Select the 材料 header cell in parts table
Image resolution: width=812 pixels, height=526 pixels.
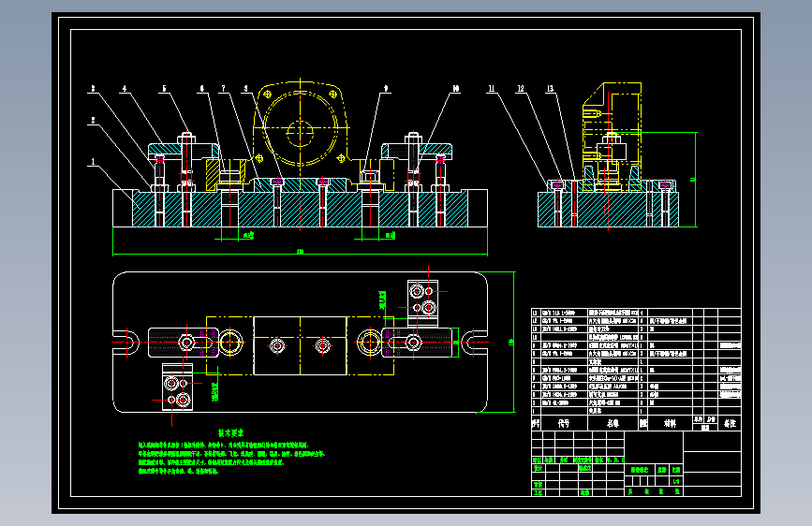point(670,423)
